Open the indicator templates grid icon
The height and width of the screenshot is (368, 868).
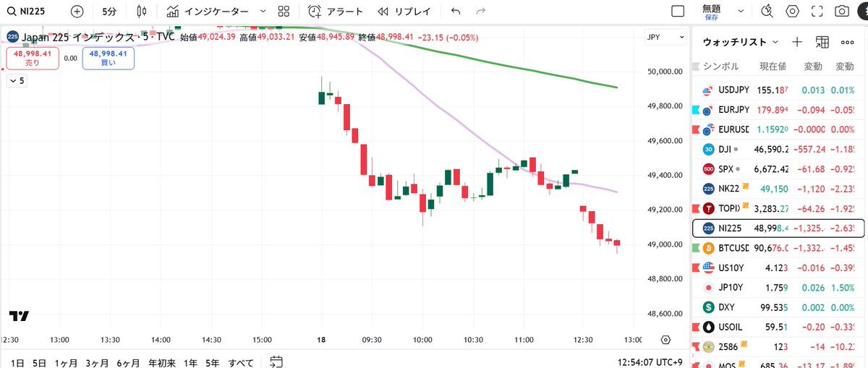[x=284, y=12]
